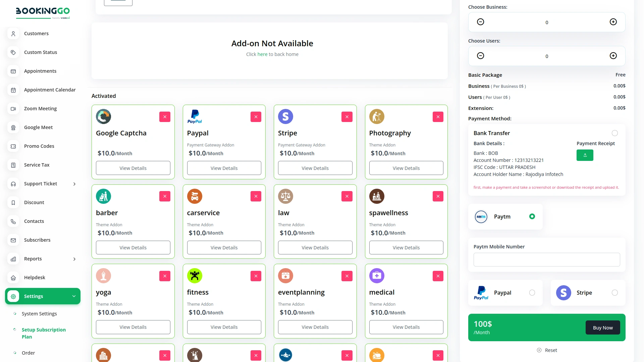Click the Stripe add-on logo icon
This screenshot has width=644, height=362.
285,117
